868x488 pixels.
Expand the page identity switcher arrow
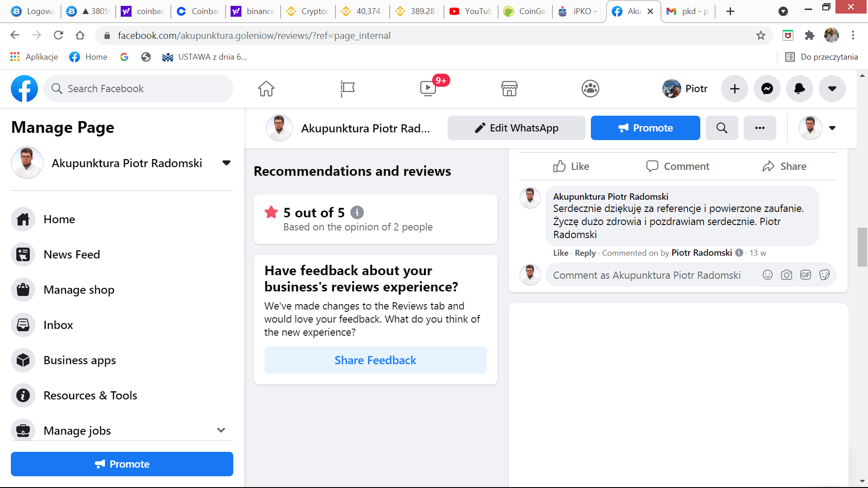(832, 128)
